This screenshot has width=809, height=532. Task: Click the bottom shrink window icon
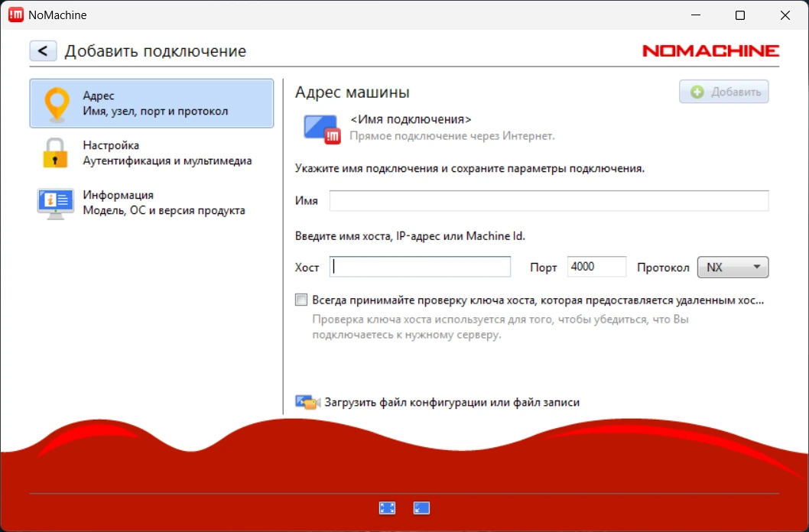[x=421, y=508]
